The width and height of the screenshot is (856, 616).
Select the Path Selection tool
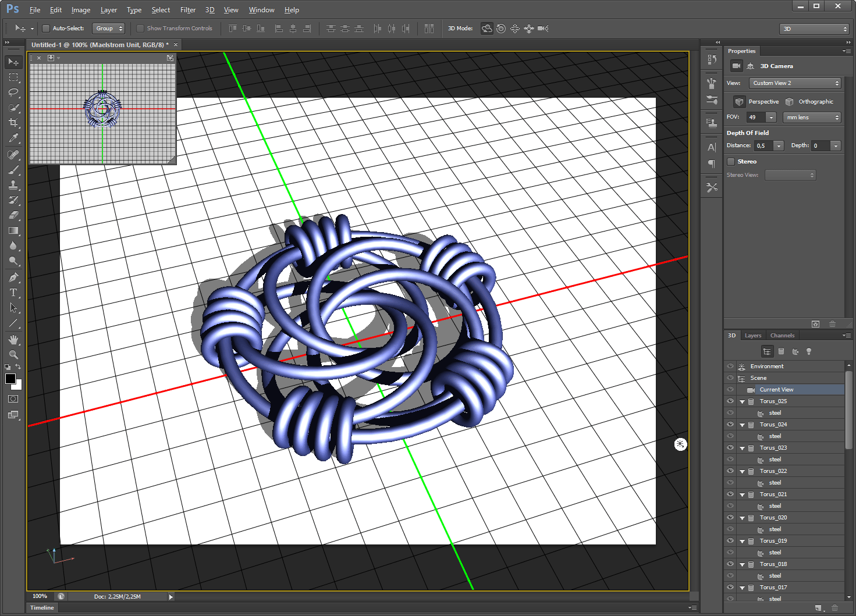click(13, 308)
